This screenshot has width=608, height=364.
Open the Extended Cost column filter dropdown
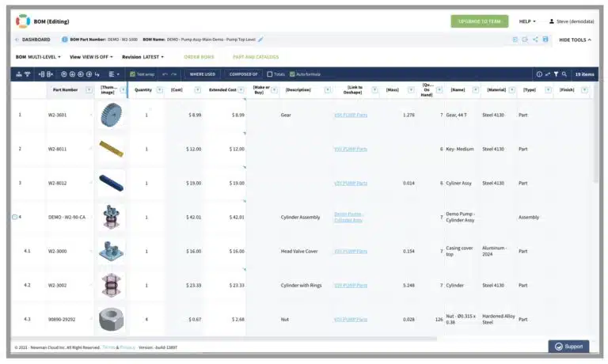coord(241,90)
